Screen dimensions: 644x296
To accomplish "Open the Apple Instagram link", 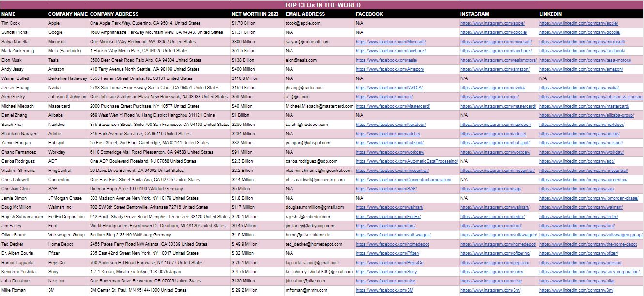I will click(492, 23).
